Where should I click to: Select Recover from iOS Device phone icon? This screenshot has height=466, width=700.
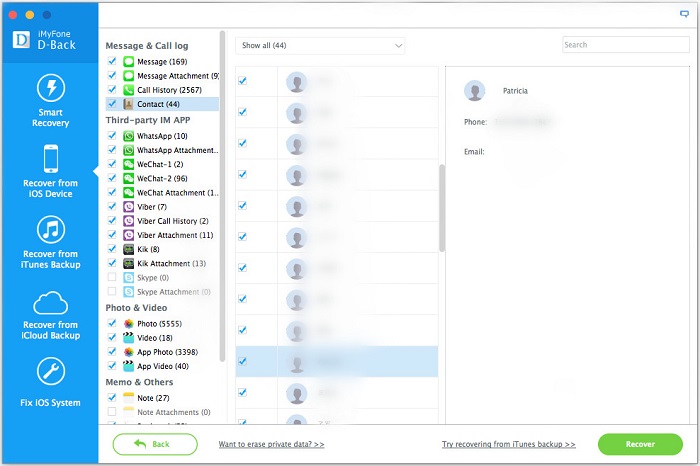50,158
